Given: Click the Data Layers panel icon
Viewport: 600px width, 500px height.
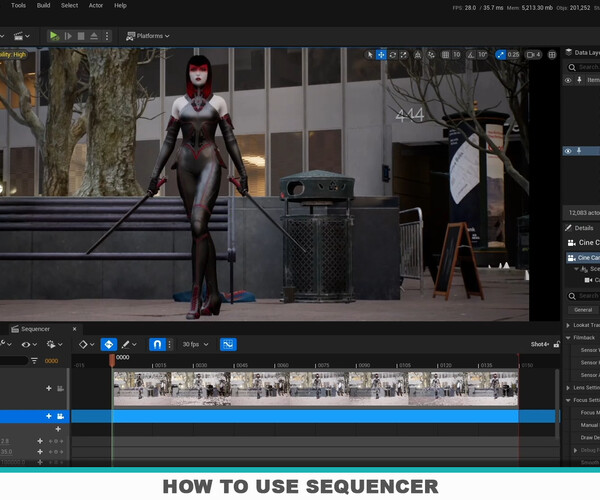Looking at the screenshot, I should click(x=569, y=52).
